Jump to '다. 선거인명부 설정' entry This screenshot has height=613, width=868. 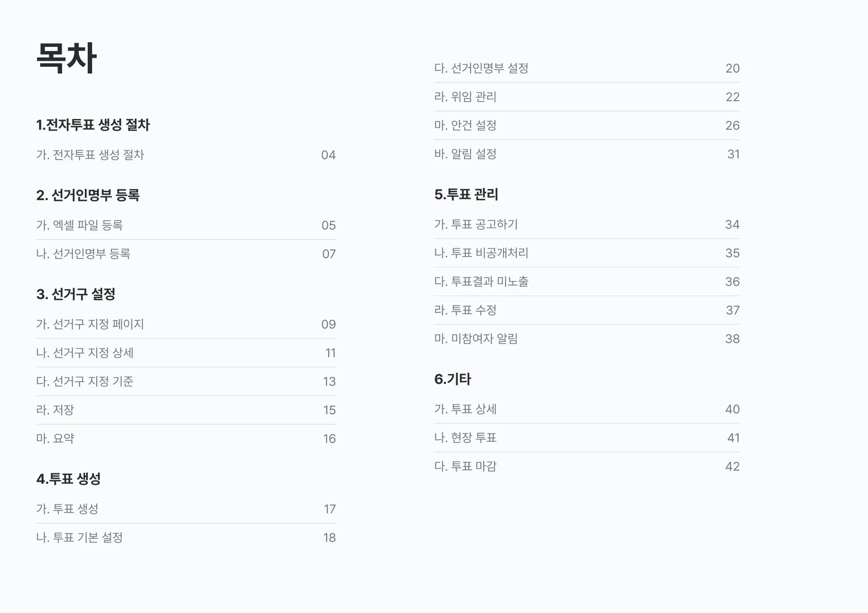pos(481,69)
